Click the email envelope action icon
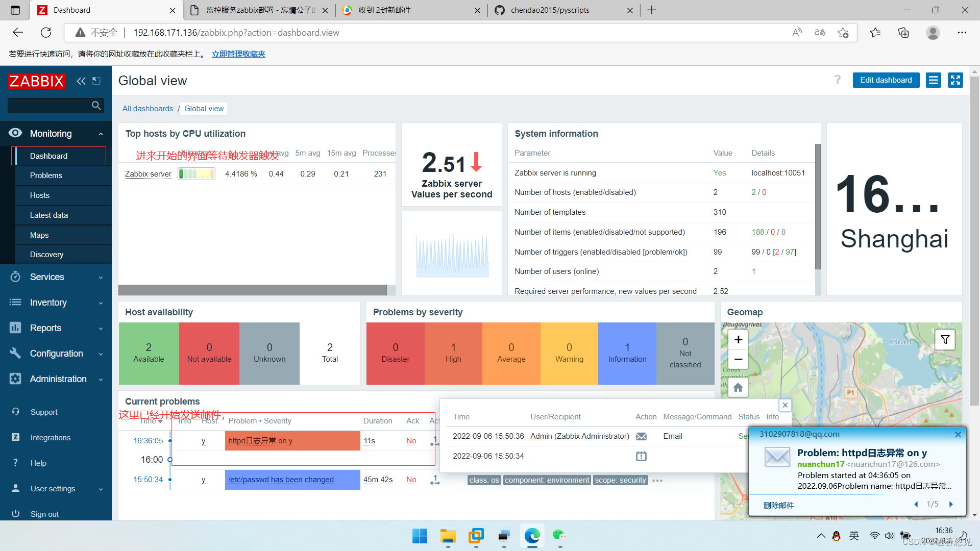The image size is (980, 551). click(642, 436)
